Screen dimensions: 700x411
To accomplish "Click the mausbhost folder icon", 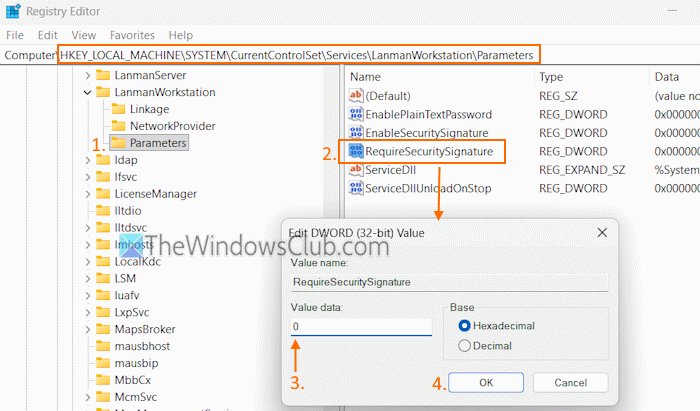I will tap(103, 346).
